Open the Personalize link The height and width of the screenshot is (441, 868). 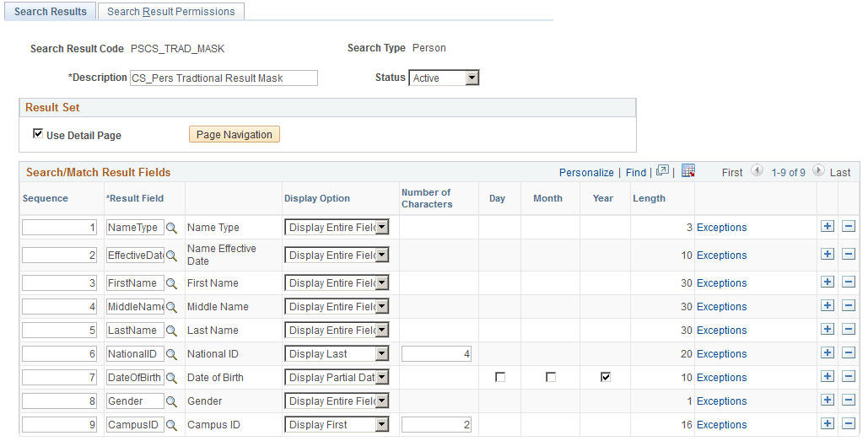(x=586, y=173)
